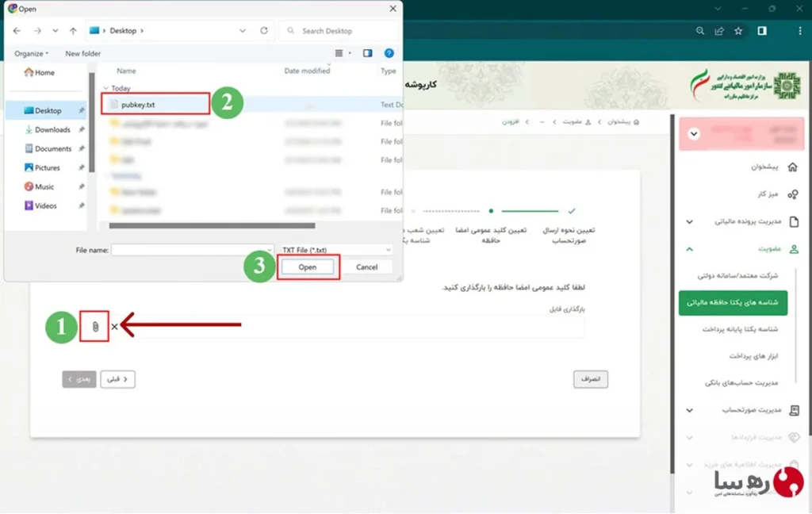Viewport: 812px width, 514px height.
Task: Open the TXT File type dropdown
Action: (335, 250)
